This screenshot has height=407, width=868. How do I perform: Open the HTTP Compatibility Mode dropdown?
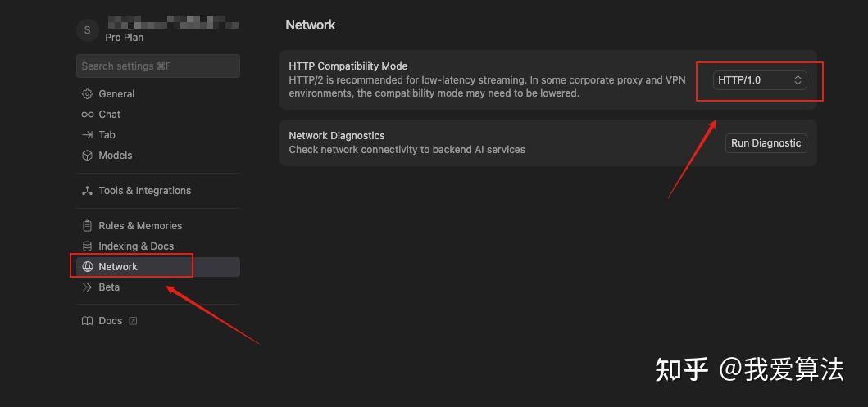click(x=759, y=79)
